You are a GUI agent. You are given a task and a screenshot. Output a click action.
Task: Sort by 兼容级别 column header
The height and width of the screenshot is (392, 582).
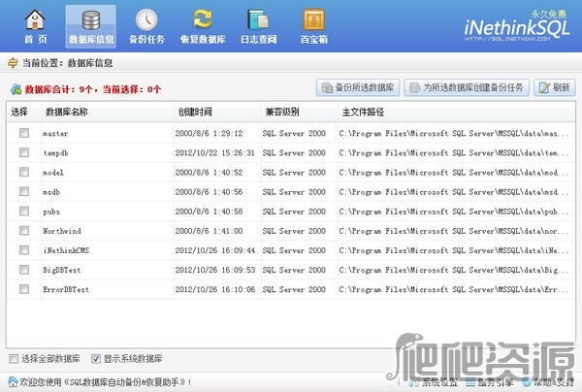click(x=300, y=112)
